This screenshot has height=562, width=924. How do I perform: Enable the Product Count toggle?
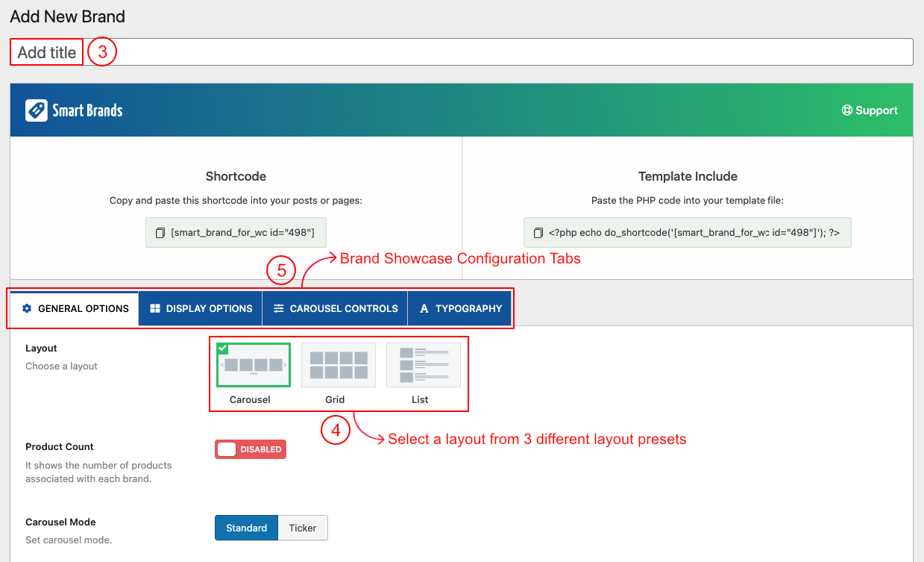(251, 449)
